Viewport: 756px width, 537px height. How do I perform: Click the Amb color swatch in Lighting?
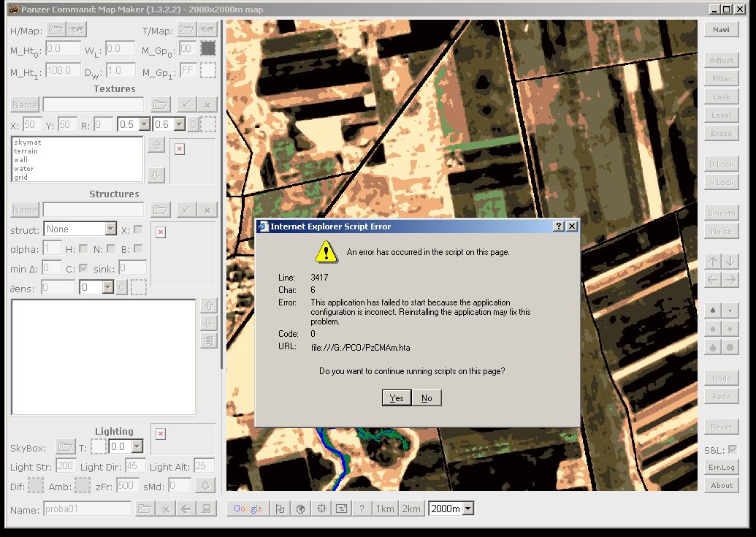click(83, 485)
